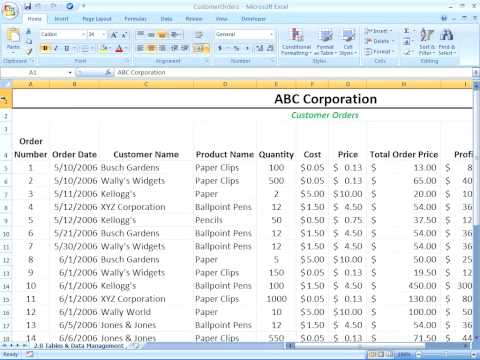Cut the selection using scissors icon
480x360 pixels.
(x=29, y=32)
